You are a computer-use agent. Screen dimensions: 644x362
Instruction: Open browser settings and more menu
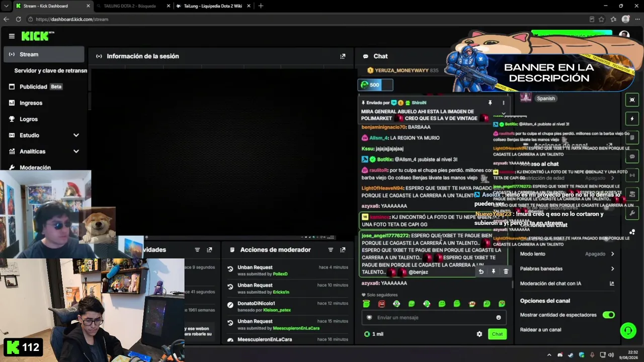pos(637,19)
